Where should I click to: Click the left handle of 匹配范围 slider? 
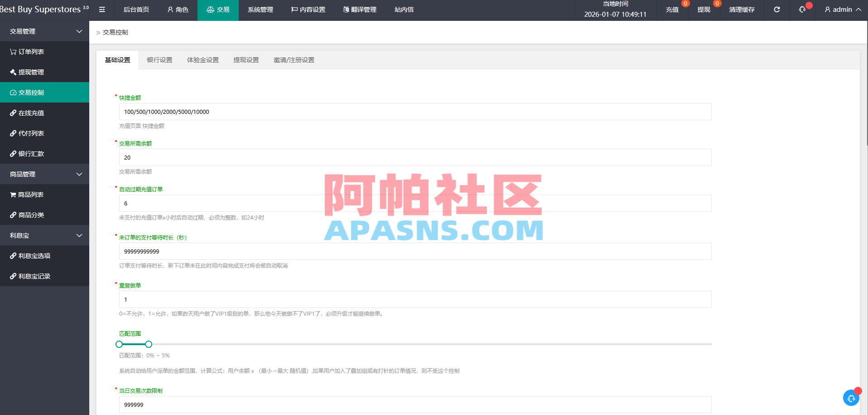point(119,344)
